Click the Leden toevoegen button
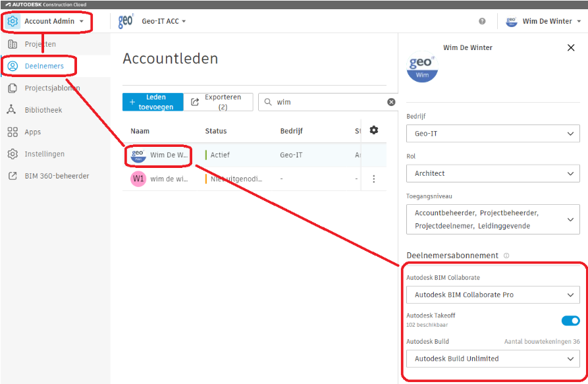The width and height of the screenshot is (588, 384). (x=153, y=102)
